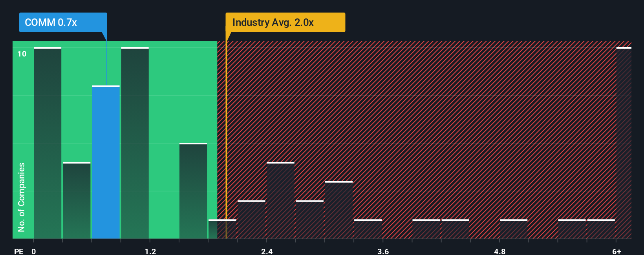
Task: Click the No. of Companies axis label
Action: (22, 197)
